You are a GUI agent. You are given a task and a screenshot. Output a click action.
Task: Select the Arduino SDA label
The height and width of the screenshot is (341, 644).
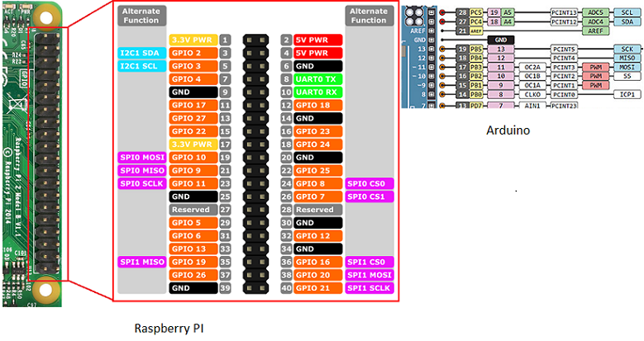[627, 21]
